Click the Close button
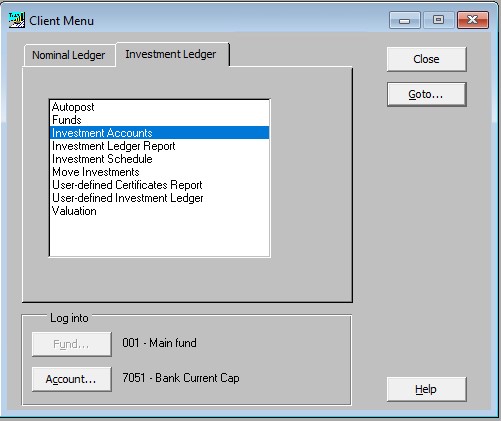Viewport: 501px width, 421px height. coord(426,59)
